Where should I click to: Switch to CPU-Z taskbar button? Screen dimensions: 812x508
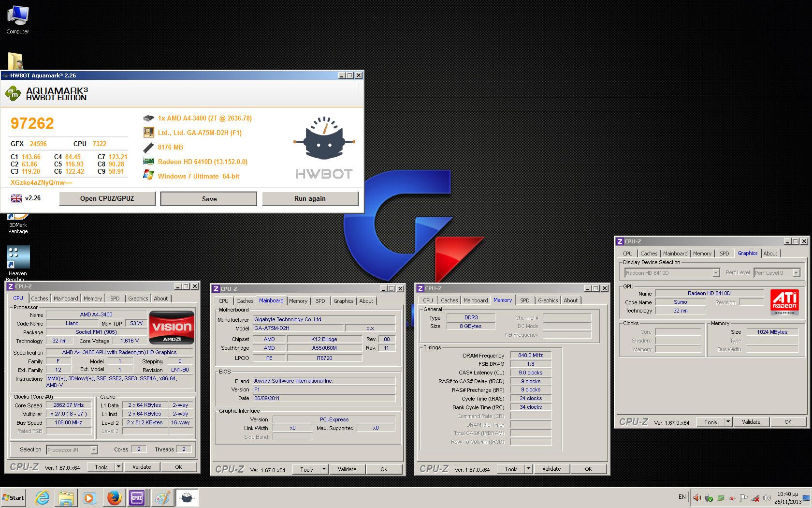[137, 497]
